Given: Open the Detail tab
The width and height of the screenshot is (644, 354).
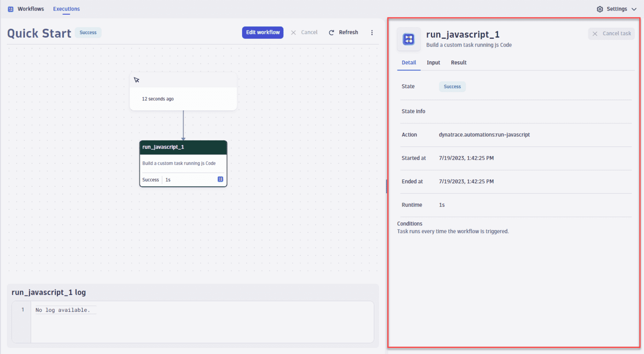Looking at the screenshot, I should 408,62.
